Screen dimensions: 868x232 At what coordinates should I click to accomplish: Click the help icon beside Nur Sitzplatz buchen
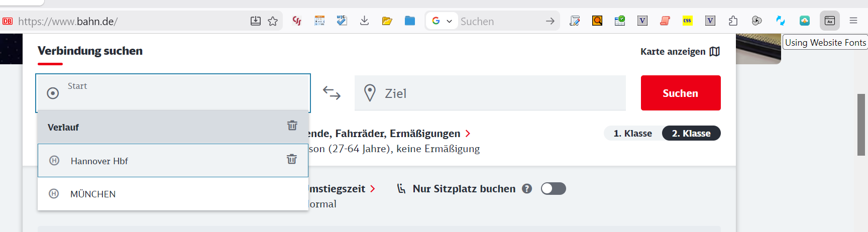pos(527,189)
